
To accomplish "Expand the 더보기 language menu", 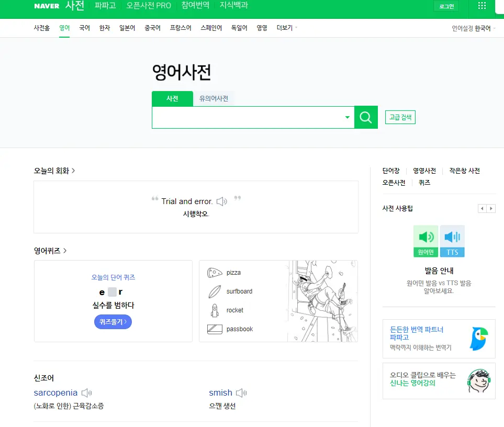I will pos(287,28).
